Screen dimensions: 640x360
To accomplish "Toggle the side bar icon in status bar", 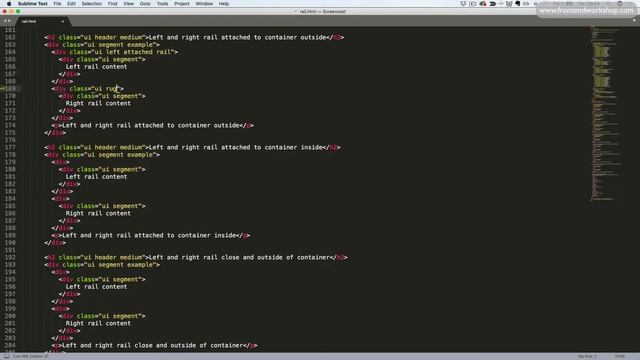I will [x=7, y=356].
